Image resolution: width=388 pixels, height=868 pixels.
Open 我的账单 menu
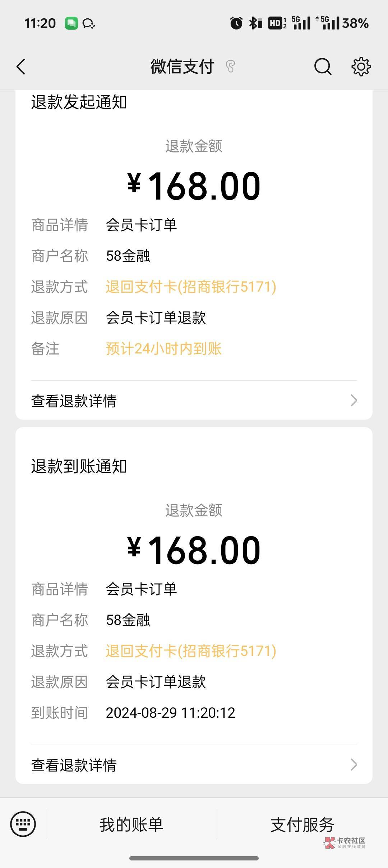click(x=131, y=824)
